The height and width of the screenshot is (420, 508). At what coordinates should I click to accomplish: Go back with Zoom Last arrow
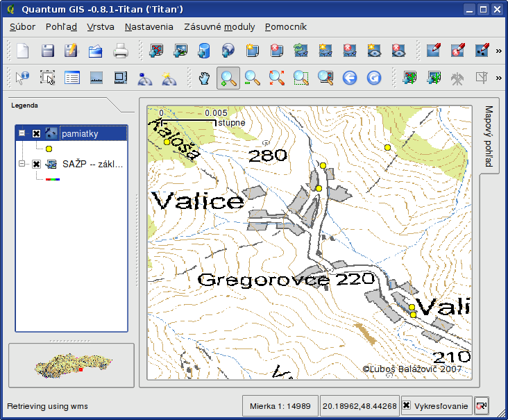pyautogui.click(x=350, y=78)
